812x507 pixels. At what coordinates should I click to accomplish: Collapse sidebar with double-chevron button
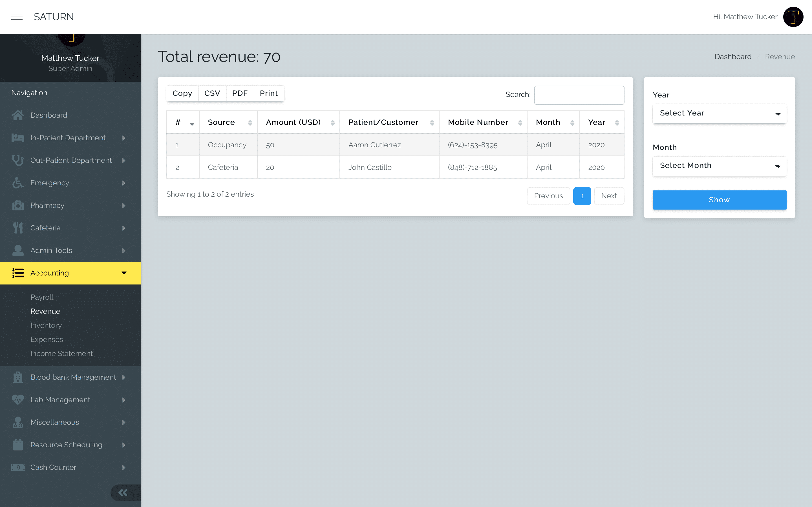coord(123,493)
